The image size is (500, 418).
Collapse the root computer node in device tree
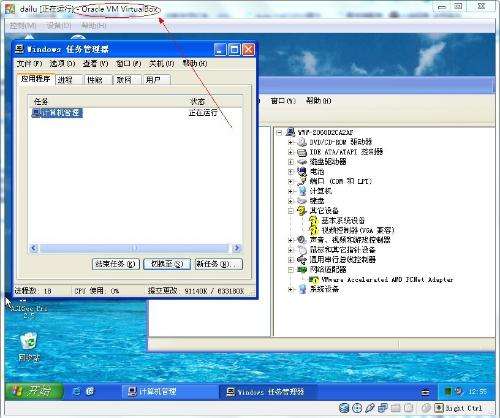(x=279, y=133)
